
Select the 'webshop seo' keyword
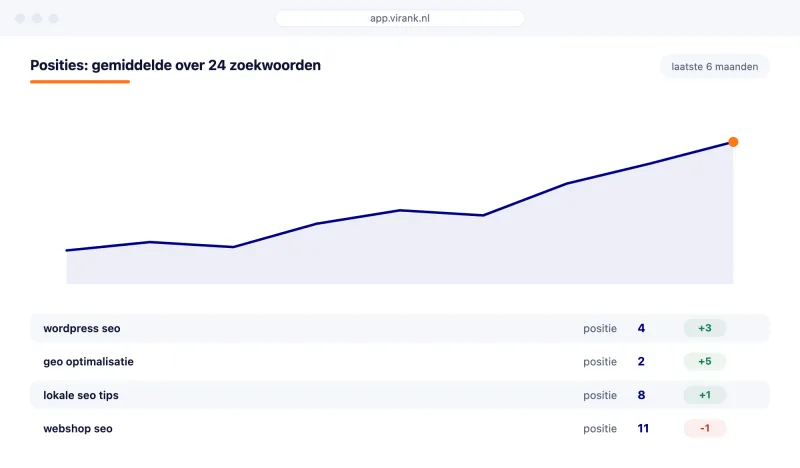point(78,429)
